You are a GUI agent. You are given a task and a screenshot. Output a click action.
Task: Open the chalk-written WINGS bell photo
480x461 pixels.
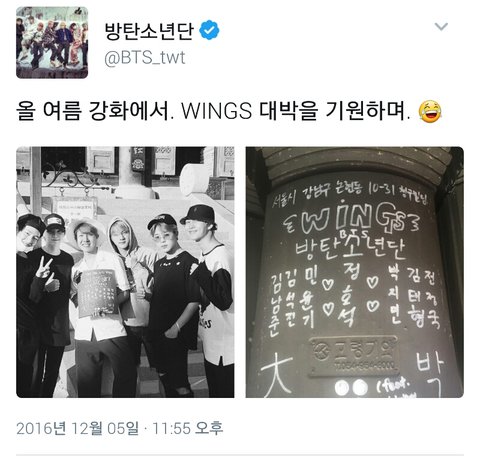[355, 272]
